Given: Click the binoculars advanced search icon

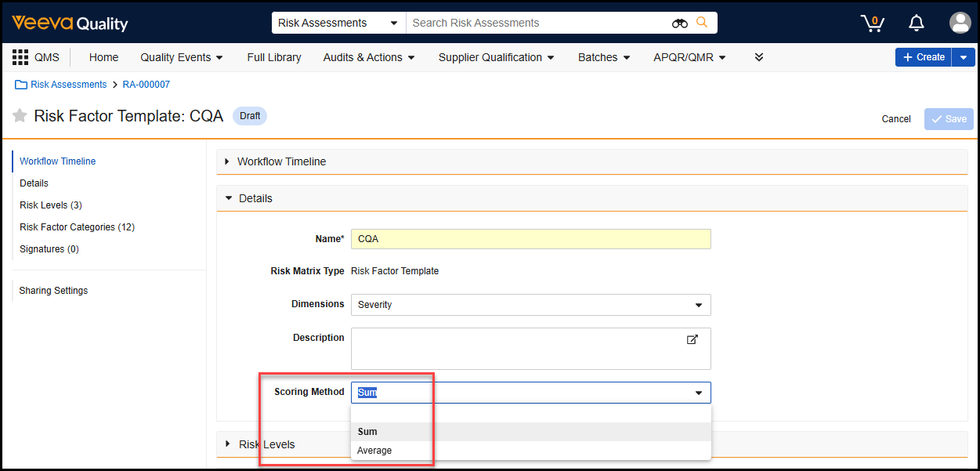Looking at the screenshot, I should (x=679, y=24).
